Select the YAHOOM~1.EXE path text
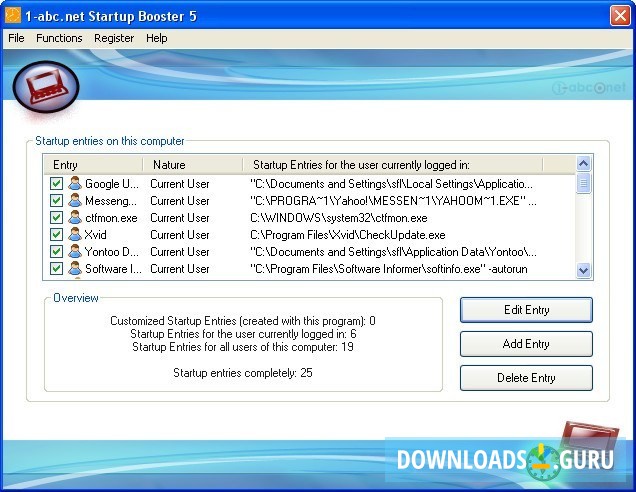This screenshot has width=636, height=492. (393, 201)
